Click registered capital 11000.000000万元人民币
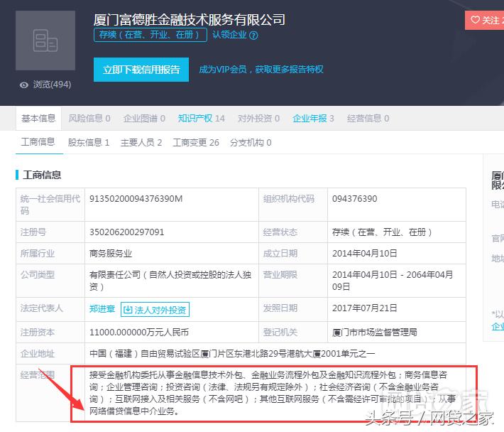Image resolution: width=504 pixels, height=432 pixels. click(x=139, y=332)
